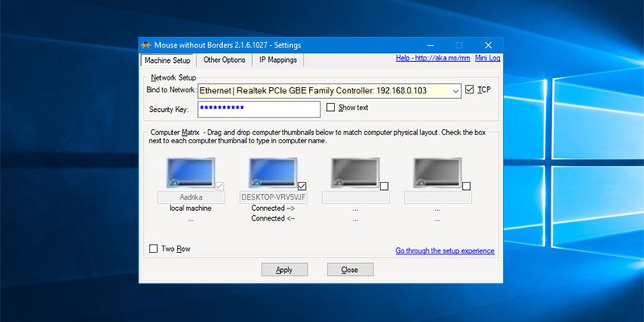Viewport: 644px width, 322px height.
Task: Switch to the Other Options tab
Action: pyautogui.click(x=225, y=60)
